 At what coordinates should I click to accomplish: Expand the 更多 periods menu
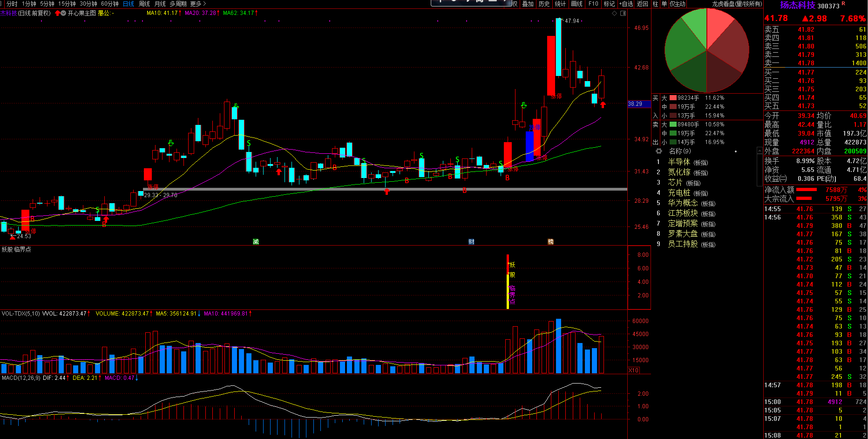point(197,4)
